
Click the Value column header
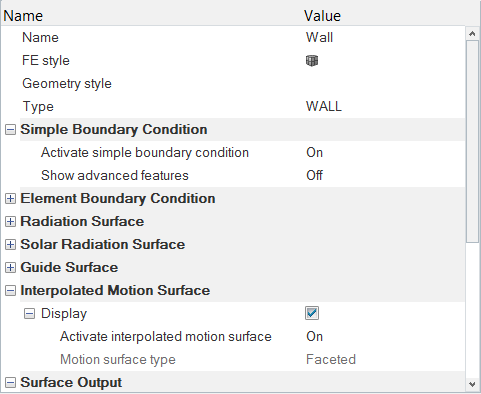coord(322,16)
